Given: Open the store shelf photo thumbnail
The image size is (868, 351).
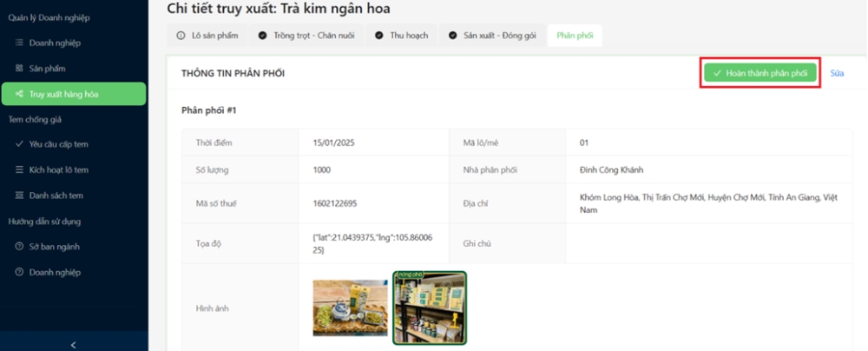Looking at the screenshot, I should click(x=430, y=308).
